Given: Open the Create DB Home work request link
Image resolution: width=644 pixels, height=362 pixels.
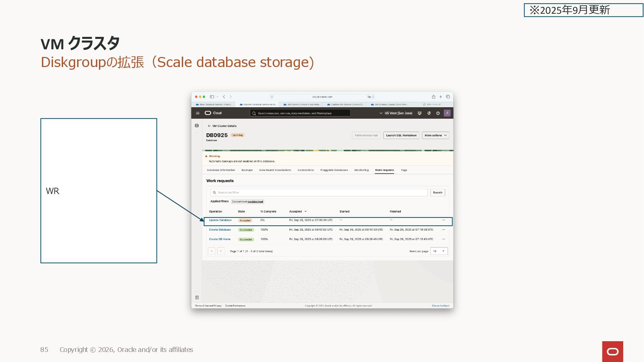Looking at the screenshot, I should [220, 239].
